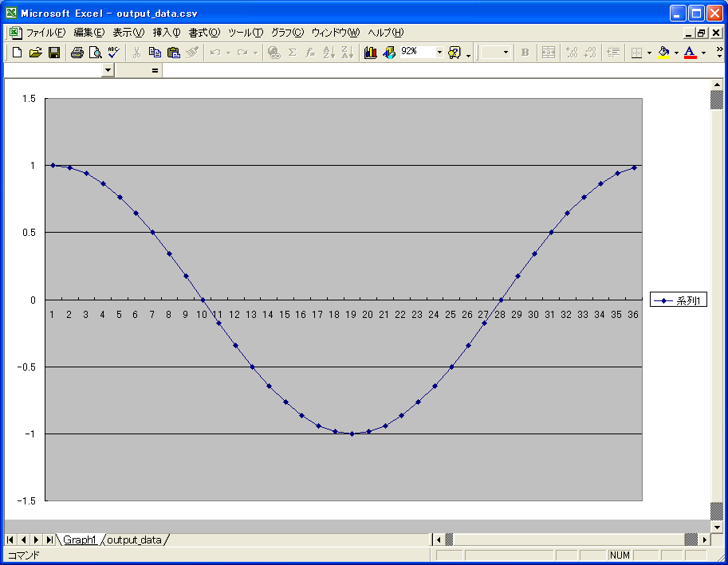Image resolution: width=728 pixels, height=565 pixels.
Task: Open the グラフ (Chart) menu
Action: (287, 33)
